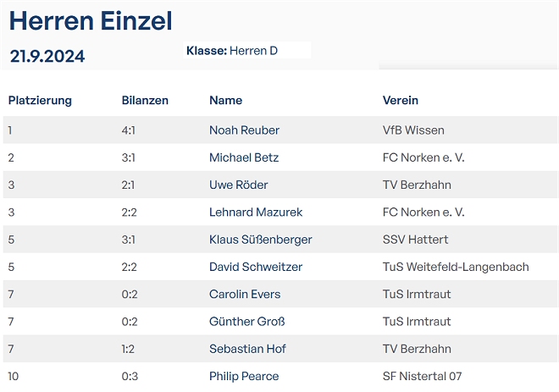Click the David Schweitzer name link
559x392 pixels.
(256, 267)
